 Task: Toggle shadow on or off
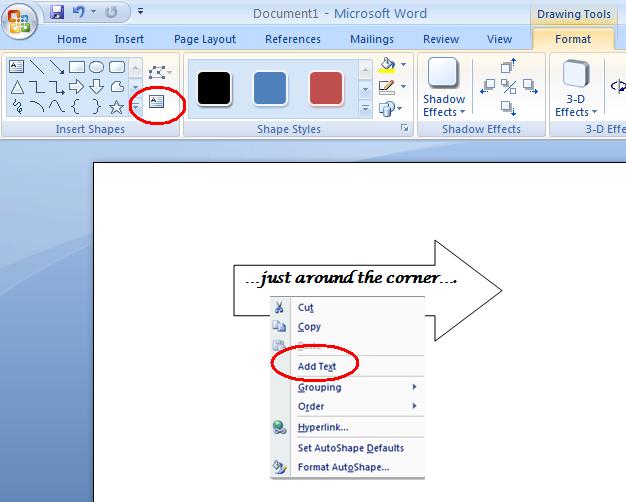point(509,86)
